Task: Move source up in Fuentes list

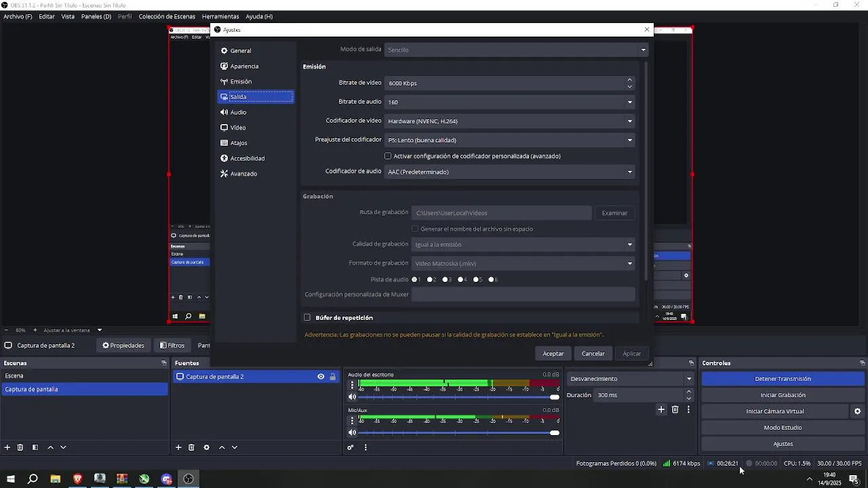Action: (x=222, y=447)
